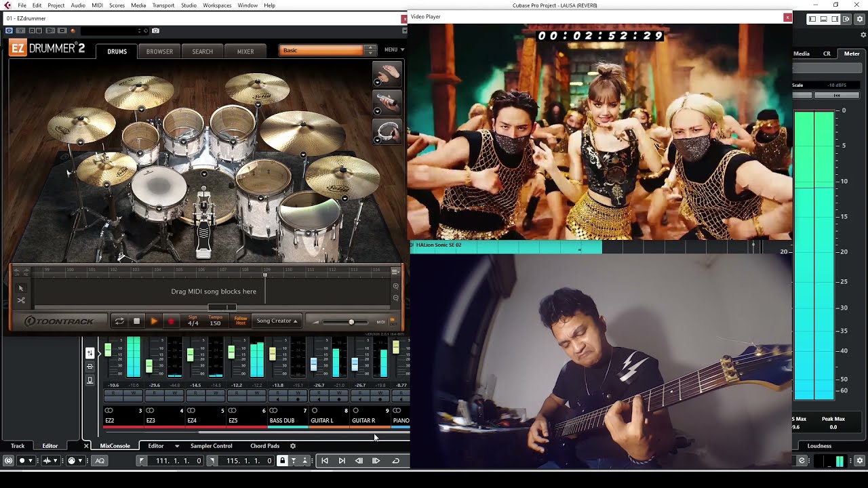Click the time signature 4/4
The height and width of the screenshot is (488, 868).
coord(193,323)
